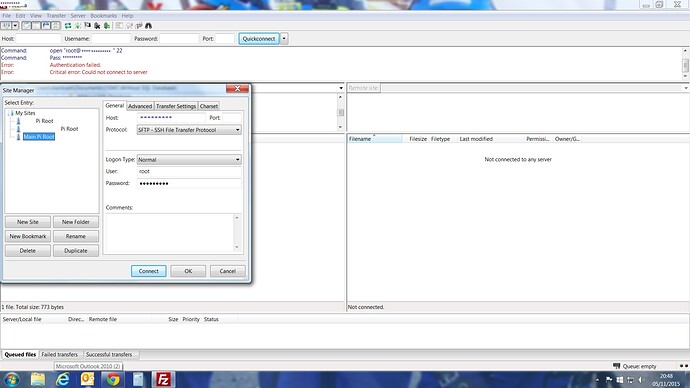Open the Server menu
The height and width of the screenshot is (388, 690).
(78, 15)
